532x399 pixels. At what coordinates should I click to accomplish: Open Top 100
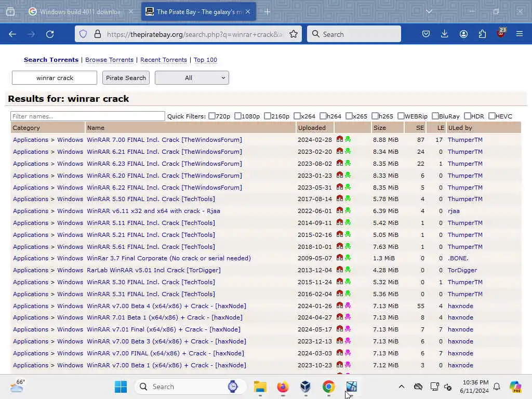point(205,60)
